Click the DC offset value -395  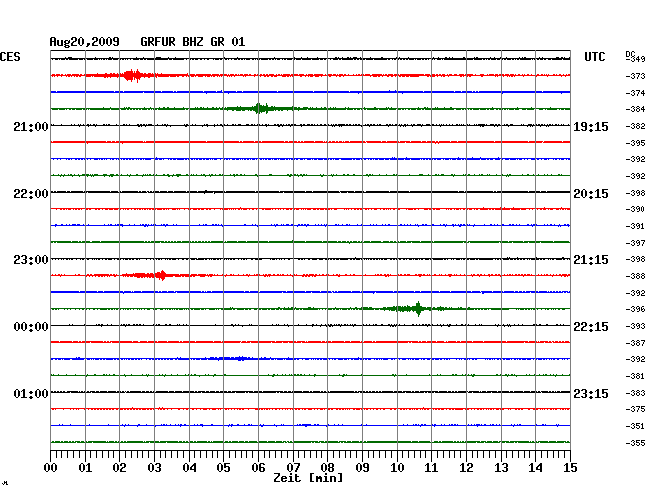click(x=635, y=143)
